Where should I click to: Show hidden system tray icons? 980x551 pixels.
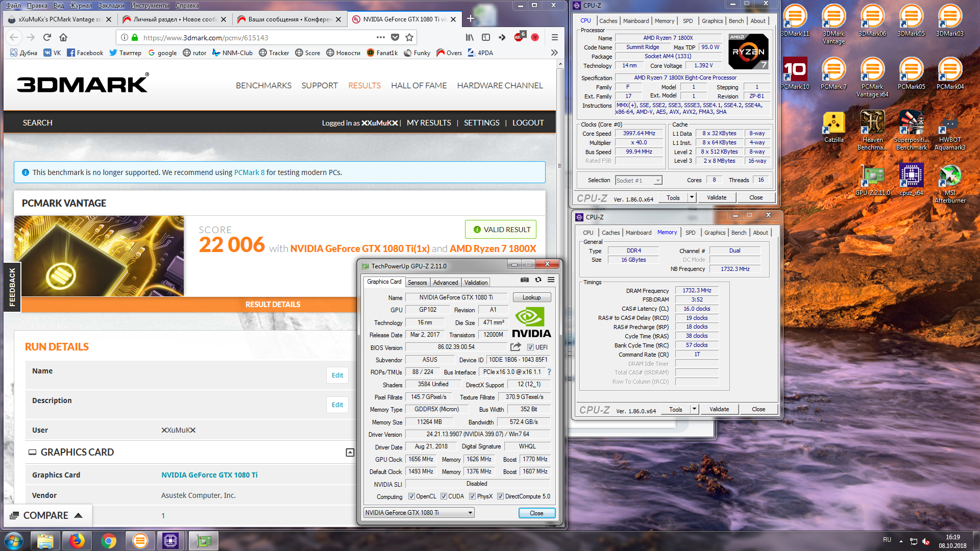point(901,541)
